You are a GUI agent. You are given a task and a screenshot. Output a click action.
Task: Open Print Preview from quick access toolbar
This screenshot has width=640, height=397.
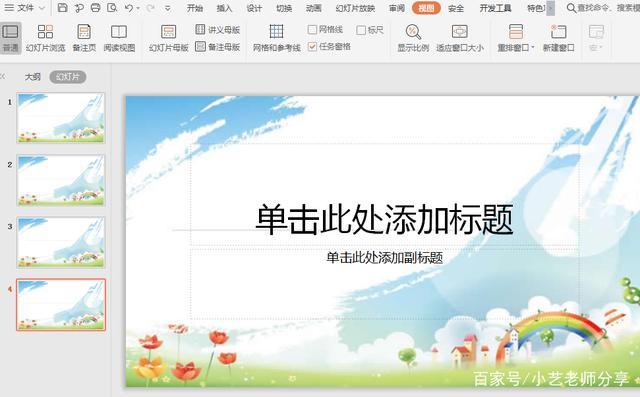click(x=112, y=7)
